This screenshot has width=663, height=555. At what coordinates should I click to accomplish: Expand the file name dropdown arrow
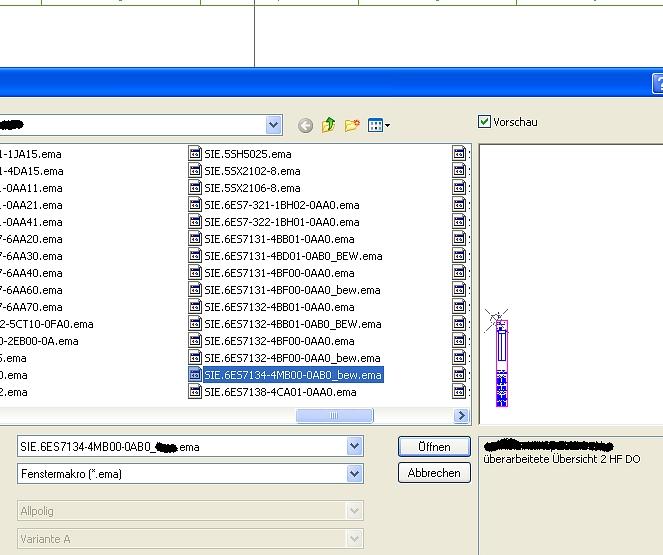(x=354, y=446)
